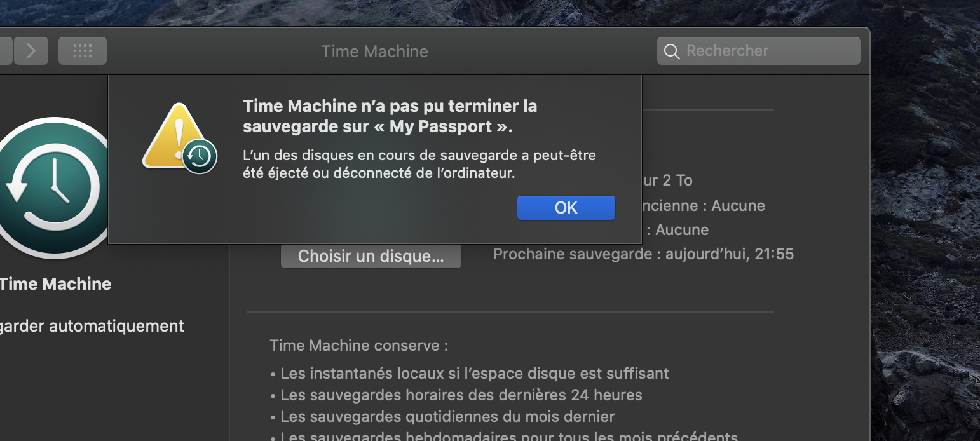This screenshot has width=980, height=441.
Task: Open the "Choisir un disque..." disk chooser
Action: (x=371, y=257)
